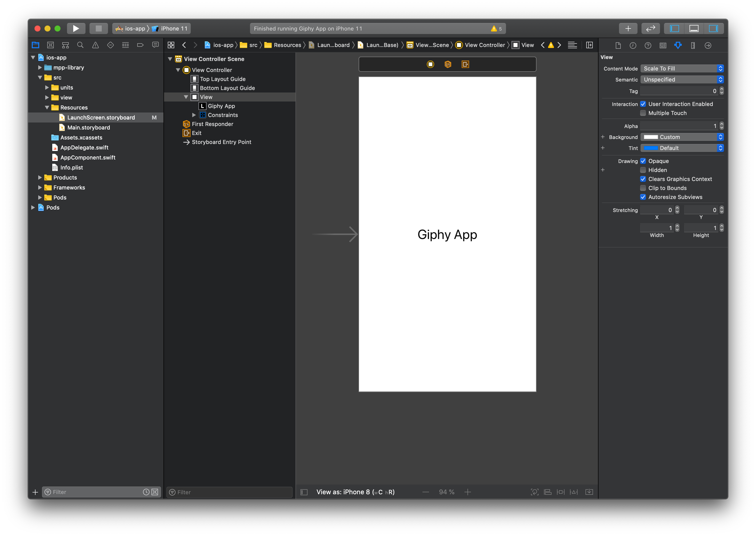This screenshot has width=756, height=536.
Task: Click the Background color swatch
Action: pos(651,137)
